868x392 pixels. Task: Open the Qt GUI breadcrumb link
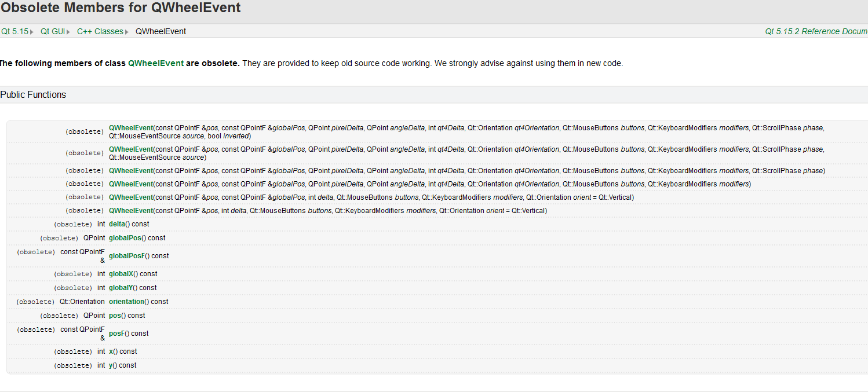pyautogui.click(x=53, y=31)
